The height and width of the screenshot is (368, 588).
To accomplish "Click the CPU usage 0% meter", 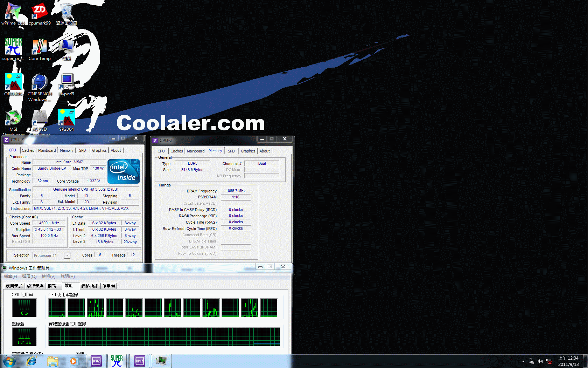I will pyautogui.click(x=24, y=308).
